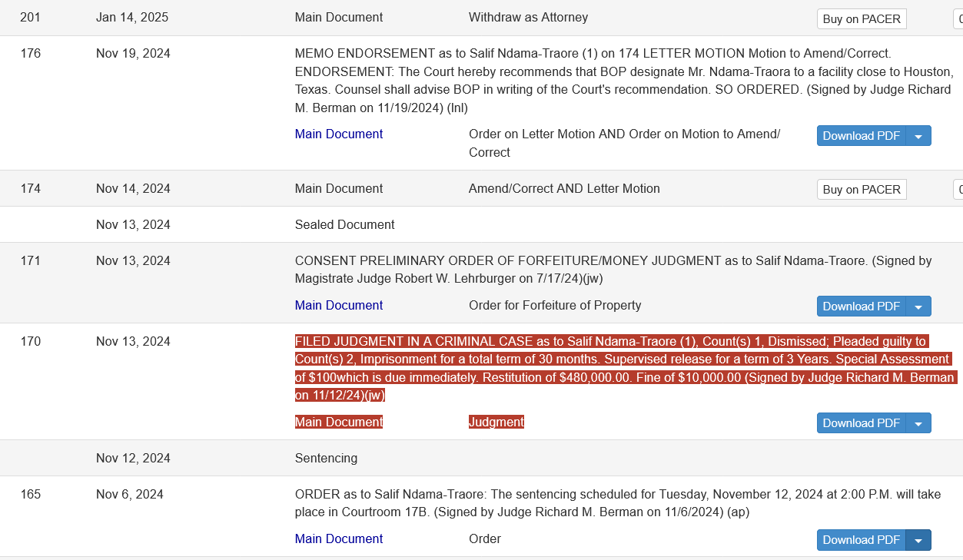Viewport: 963px width, 560px height.
Task: Download PDF of Forfeiture Order entry 171
Action: [x=862, y=307]
